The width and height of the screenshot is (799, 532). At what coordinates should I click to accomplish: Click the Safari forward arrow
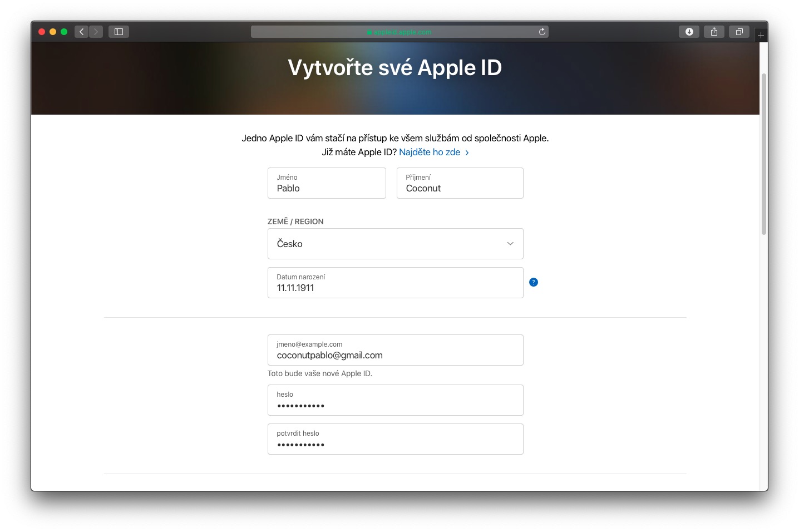tap(96, 32)
